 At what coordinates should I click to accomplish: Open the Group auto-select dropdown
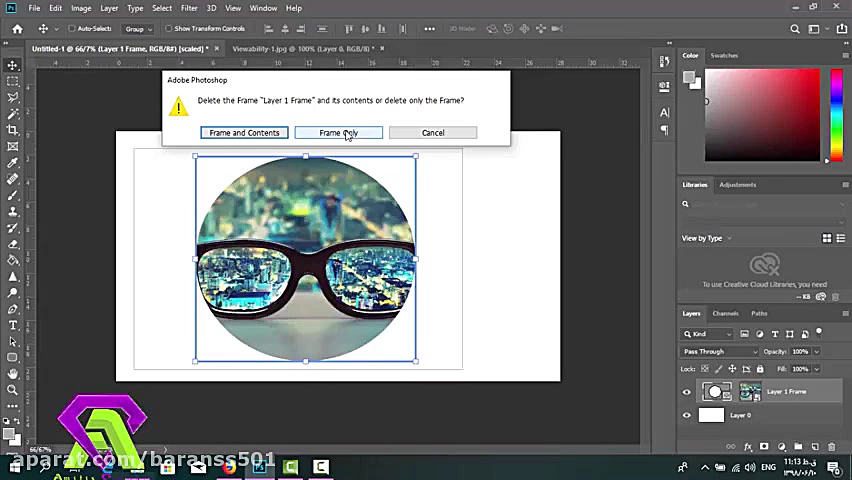pos(137,29)
